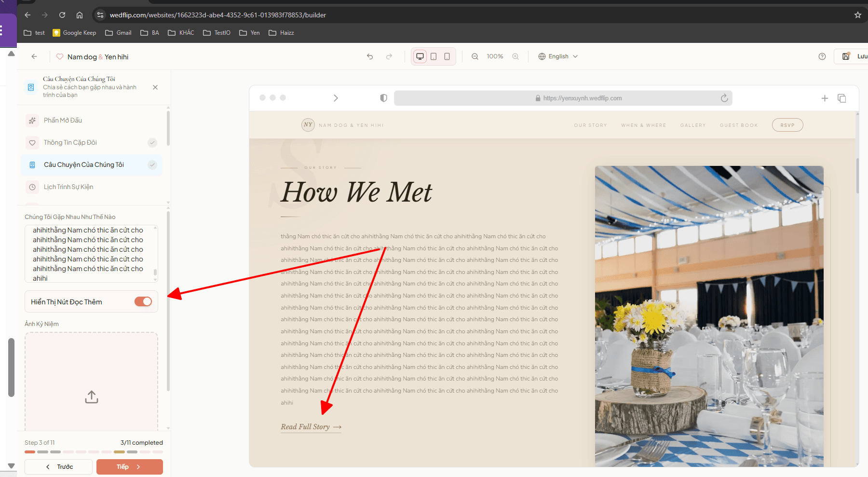
Task: Click the redo arrow in builder toolbar
Action: 389,56
